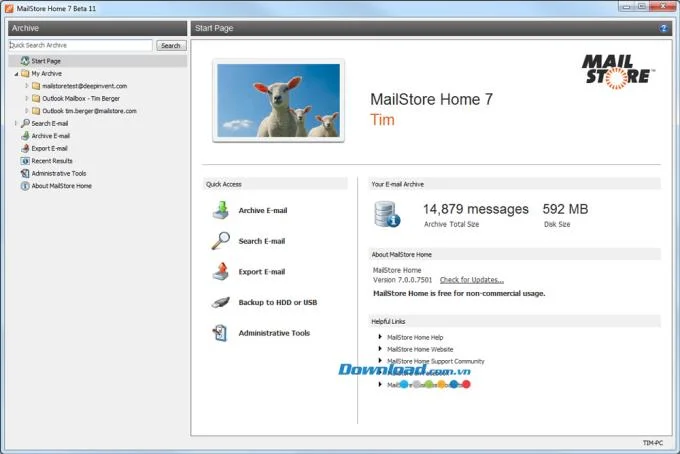
Task: Click the TIM-PC status bar entry
Action: 653,443
